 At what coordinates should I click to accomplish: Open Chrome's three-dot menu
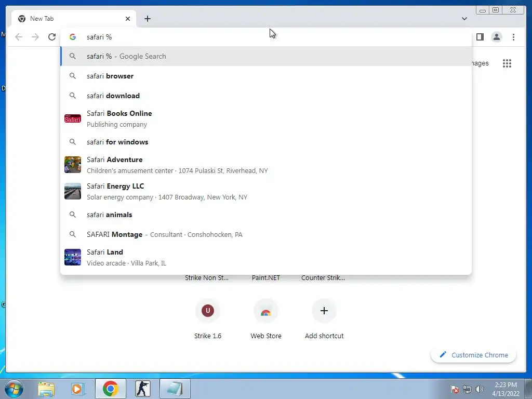pyautogui.click(x=513, y=37)
